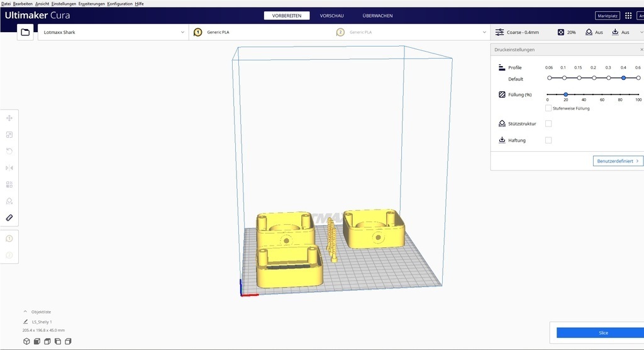Switch to ÜBERWACHEN stage tab
The image size is (644, 350).
377,16
